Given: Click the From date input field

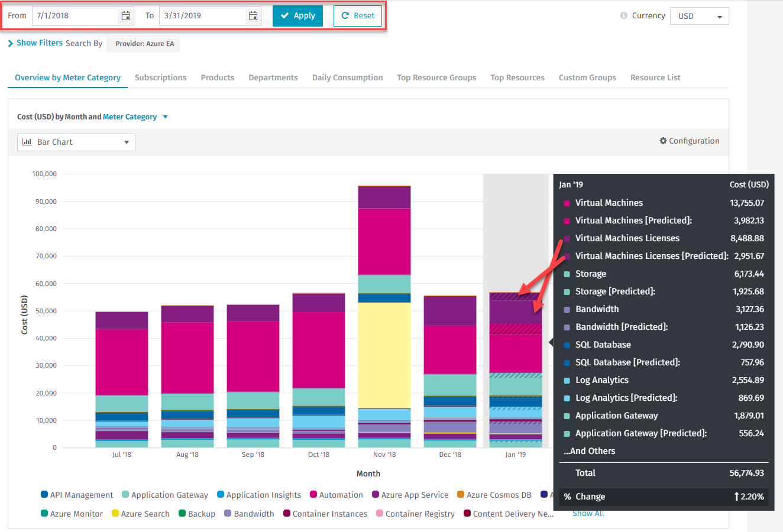Looking at the screenshot, I should [75, 16].
